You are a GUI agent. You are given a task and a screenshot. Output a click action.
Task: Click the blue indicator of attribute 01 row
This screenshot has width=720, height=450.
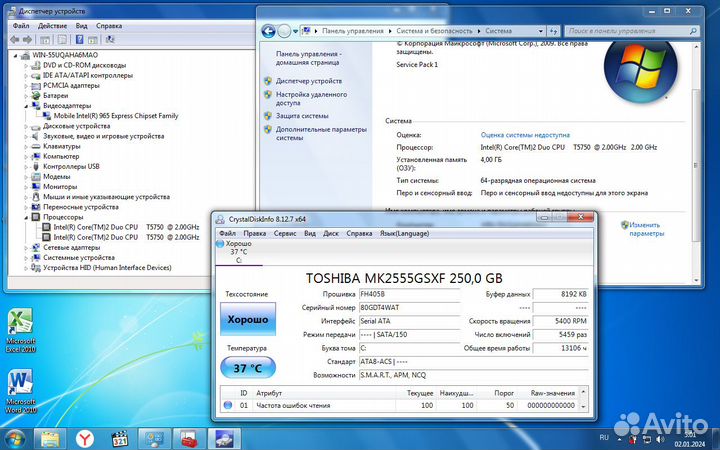227,405
